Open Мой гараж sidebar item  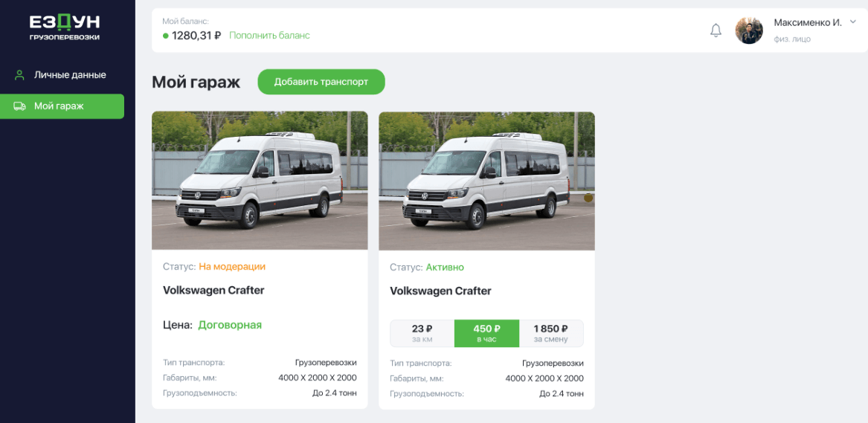pyautogui.click(x=62, y=106)
